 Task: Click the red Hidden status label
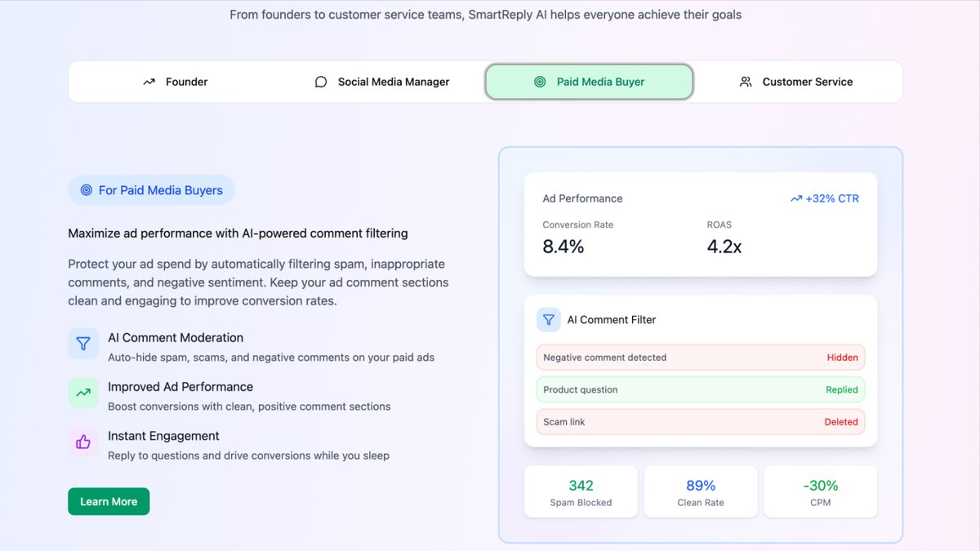click(842, 358)
